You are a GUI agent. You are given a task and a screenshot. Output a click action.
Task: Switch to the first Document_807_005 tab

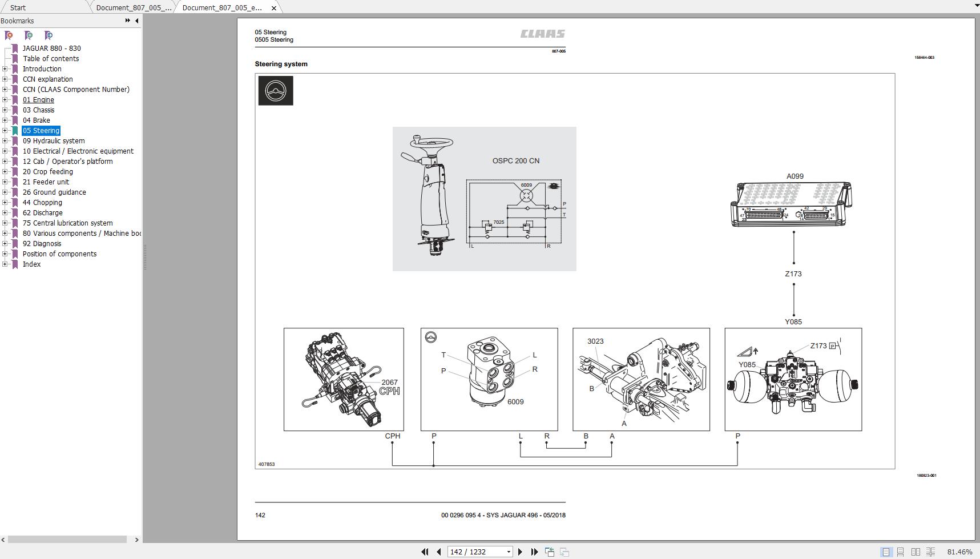134,7
